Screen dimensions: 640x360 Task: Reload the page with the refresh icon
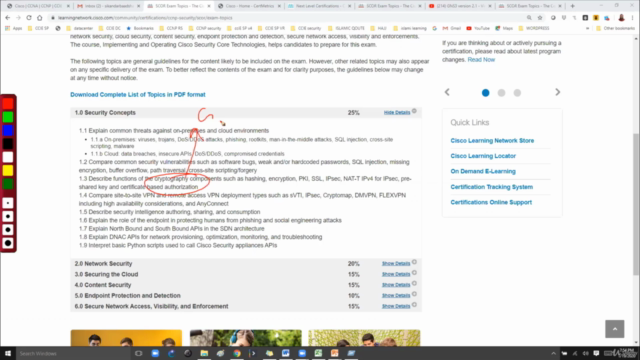pos(29,18)
